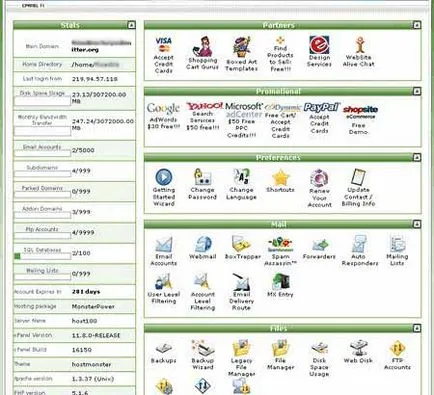Viewport: 434px width, 395px height.
Task: Open Change Language
Action: (x=241, y=177)
